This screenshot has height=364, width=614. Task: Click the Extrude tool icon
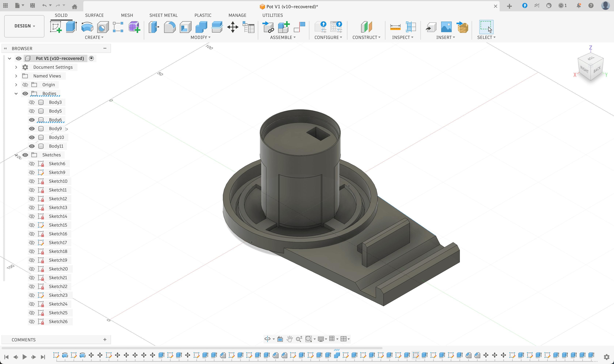pyautogui.click(x=71, y=27)
